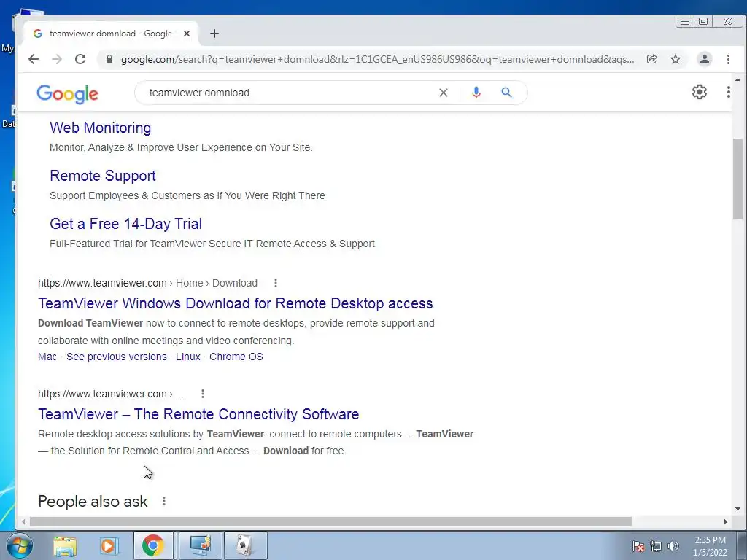Click the Chrome taskbar icon
Image resolution: width=747 pixels, height=560 pixels.
pyautogui.click(x=153, y=545)
